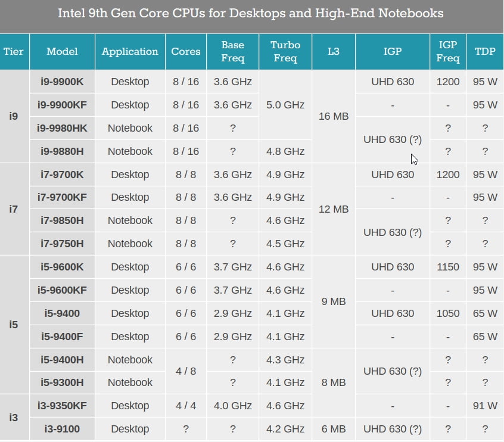Select the i9-9900K model cell
This screenshot has height=442, width=504.
[x=61, y=82]
